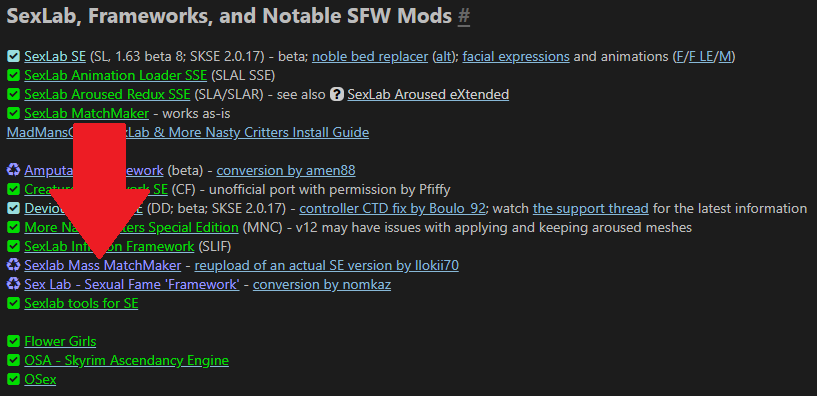
Task: Open the facial expressions link
Action: pyautogui.click(x=516, y=56)
